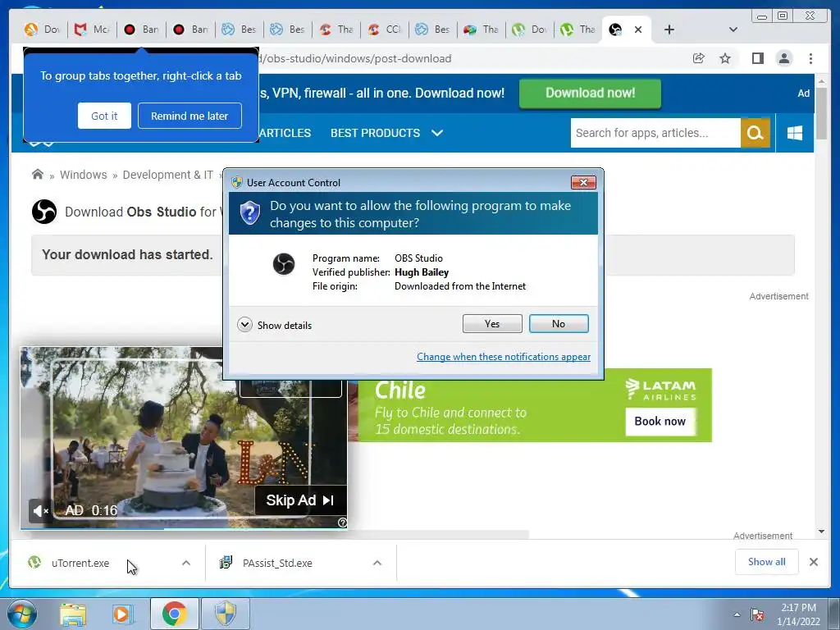Click Yes in User Account Control dialog
This screenshot has width=840, height=630.
click(x=492, y=323)
